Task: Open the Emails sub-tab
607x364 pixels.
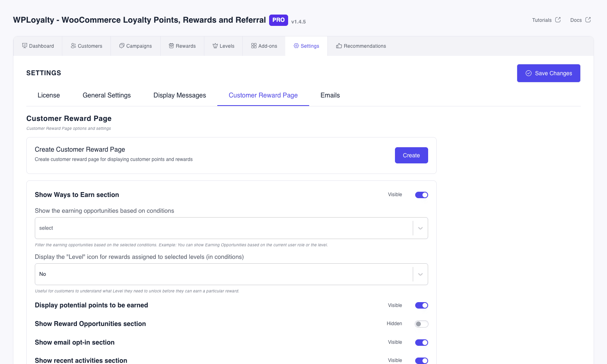Action: click(x=330, y=95)
